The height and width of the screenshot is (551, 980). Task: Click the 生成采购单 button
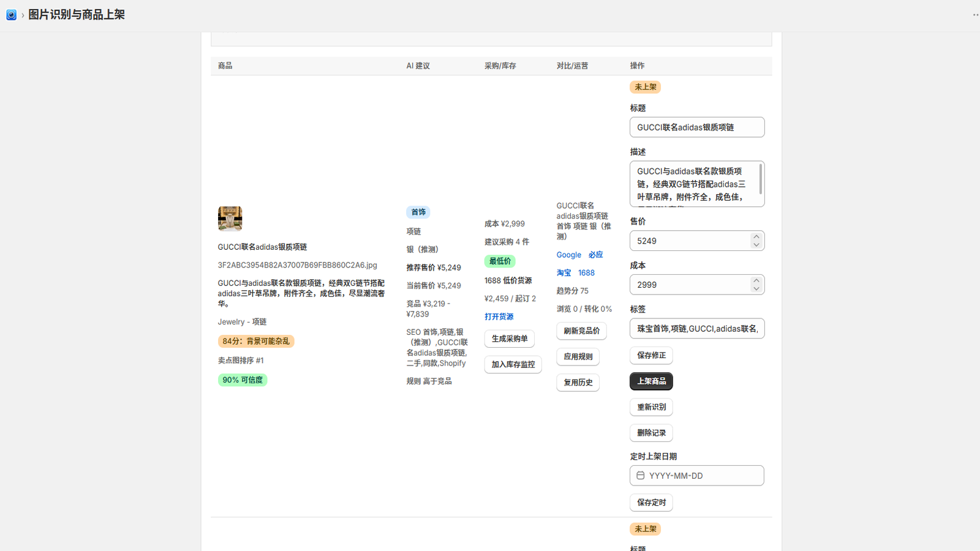(510, 339)
